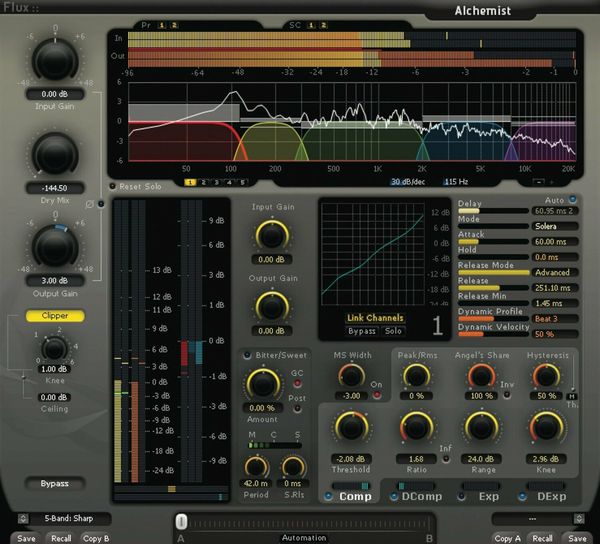Click the Copy B button
The image size is (600, 544).
97,538
